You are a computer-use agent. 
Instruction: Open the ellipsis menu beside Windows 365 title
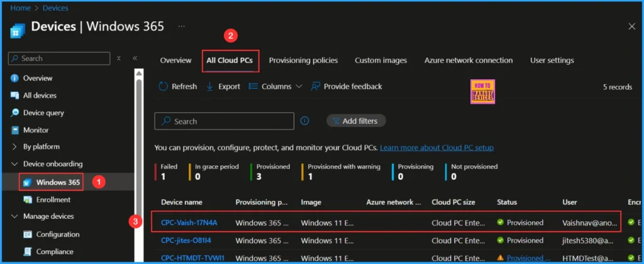(x=182, y=26)
